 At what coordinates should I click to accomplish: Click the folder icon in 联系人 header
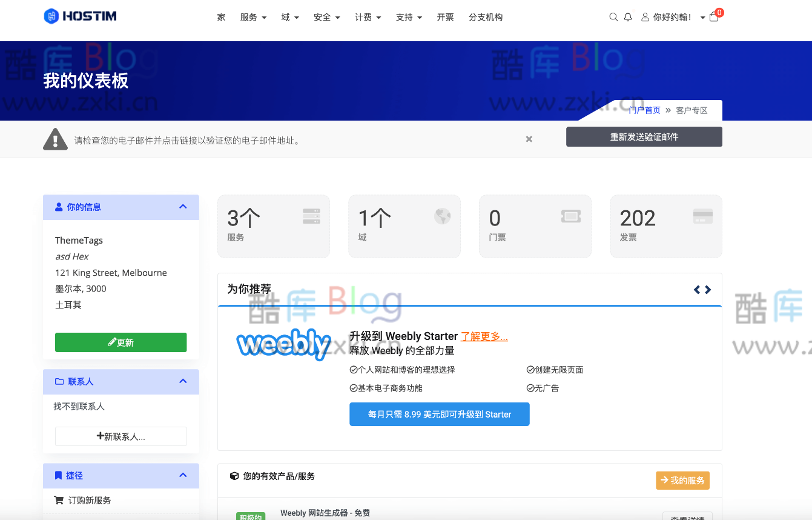click(x=59, y=382)
